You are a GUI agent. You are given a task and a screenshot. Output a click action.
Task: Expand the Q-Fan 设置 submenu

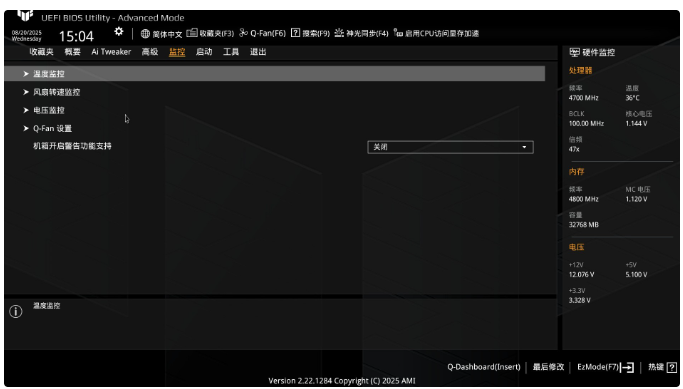274,129
